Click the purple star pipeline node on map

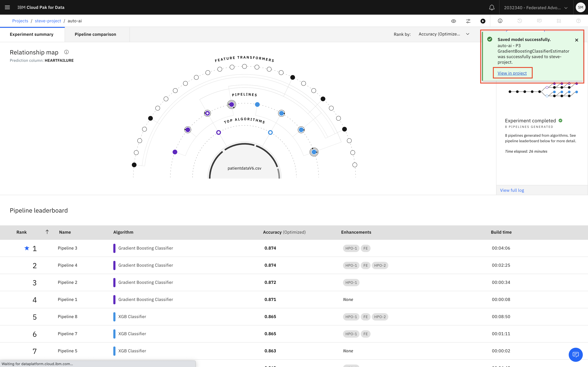click(207, 113)
